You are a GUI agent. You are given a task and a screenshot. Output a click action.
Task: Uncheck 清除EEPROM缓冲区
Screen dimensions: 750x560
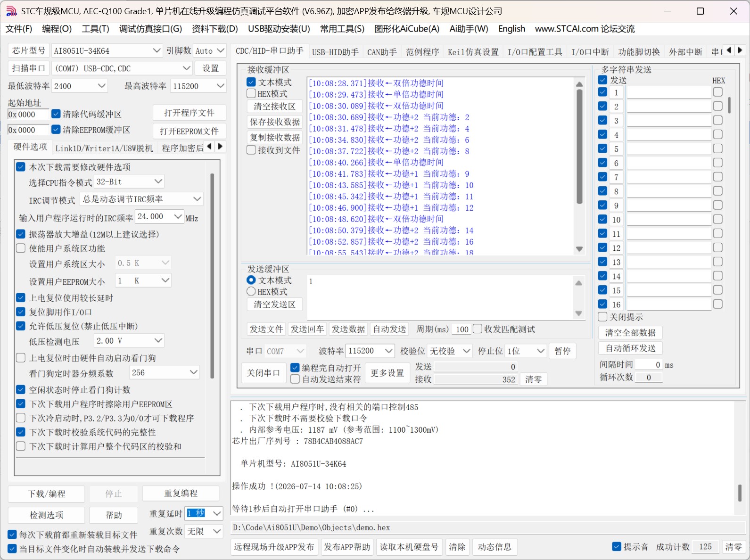[x=56, y=129]
